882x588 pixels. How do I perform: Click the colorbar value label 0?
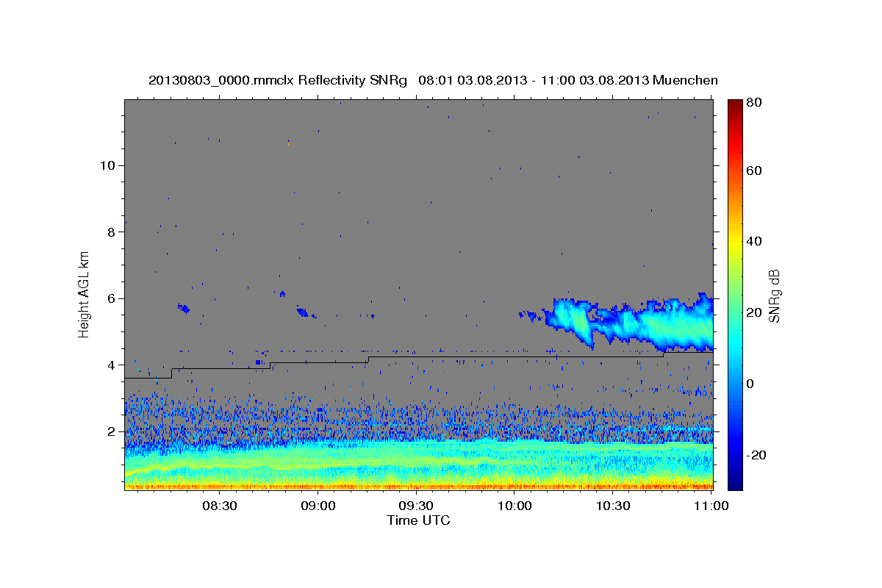tap(749, 384)
